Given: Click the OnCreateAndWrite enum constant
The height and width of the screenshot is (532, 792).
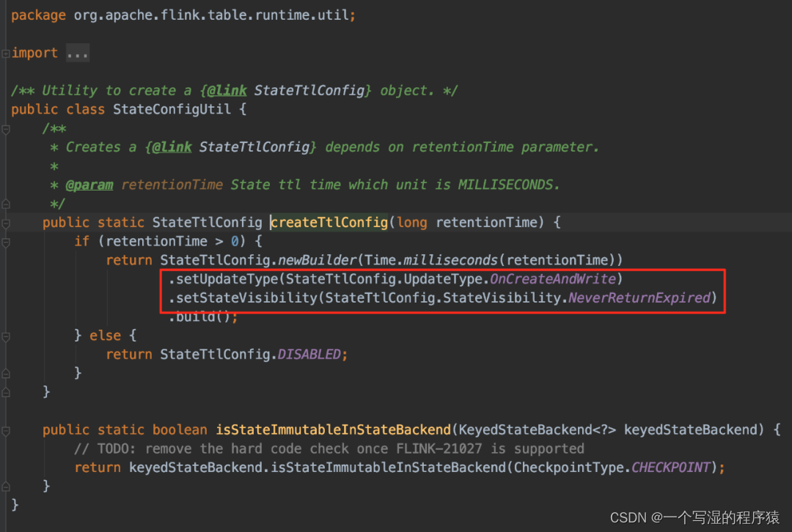Looking at the screenshot, I should 553,279.
